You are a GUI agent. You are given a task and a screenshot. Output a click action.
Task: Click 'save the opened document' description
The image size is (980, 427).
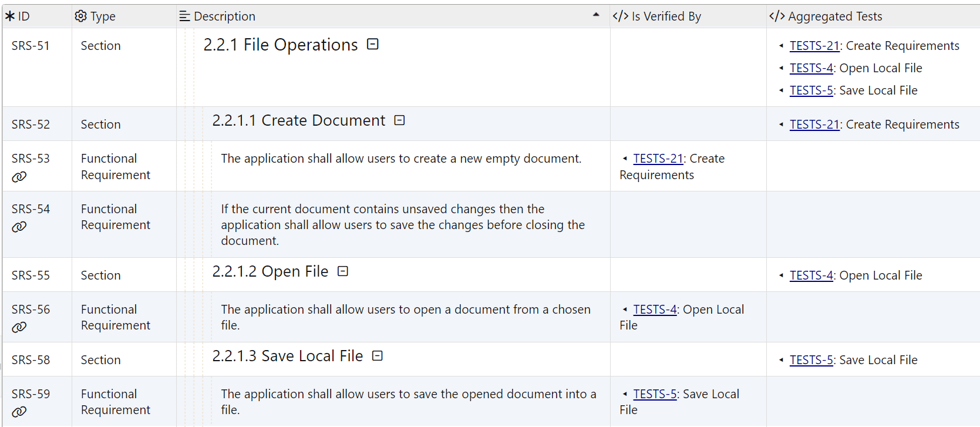pyautogui.click(x=409, y=402)
